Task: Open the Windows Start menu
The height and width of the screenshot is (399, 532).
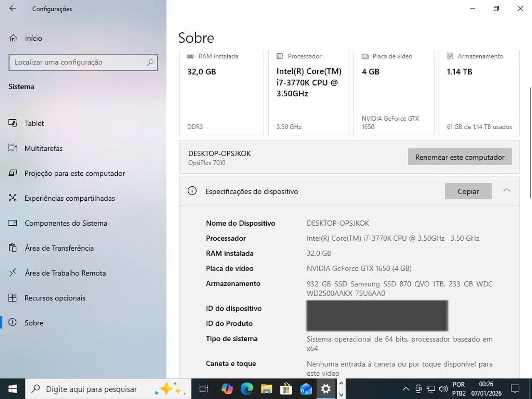Action: click(x=12, y=389)
